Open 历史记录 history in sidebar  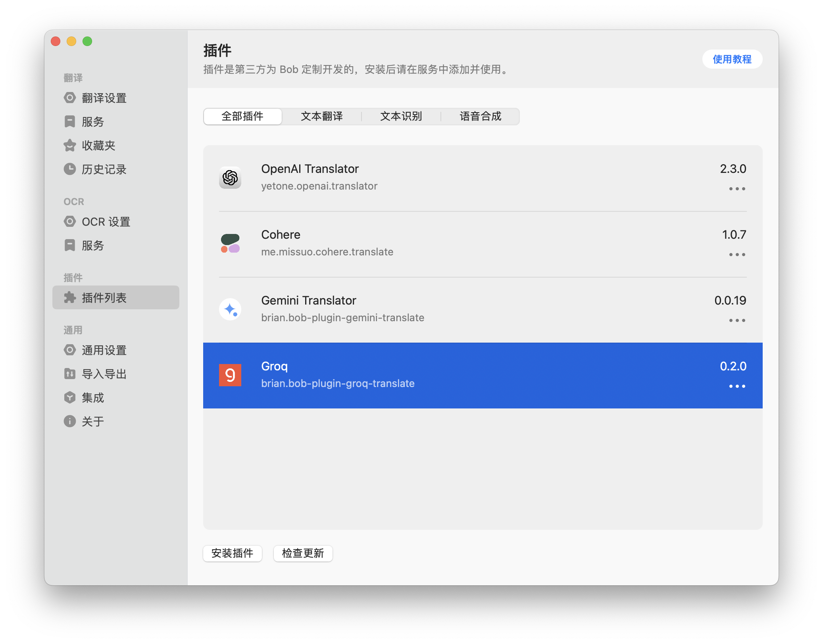click(104, 169)
